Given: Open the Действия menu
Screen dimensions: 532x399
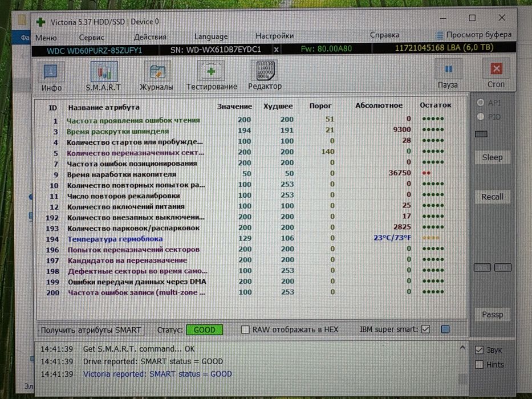Looking at the screenshot, I should (150, 36).
